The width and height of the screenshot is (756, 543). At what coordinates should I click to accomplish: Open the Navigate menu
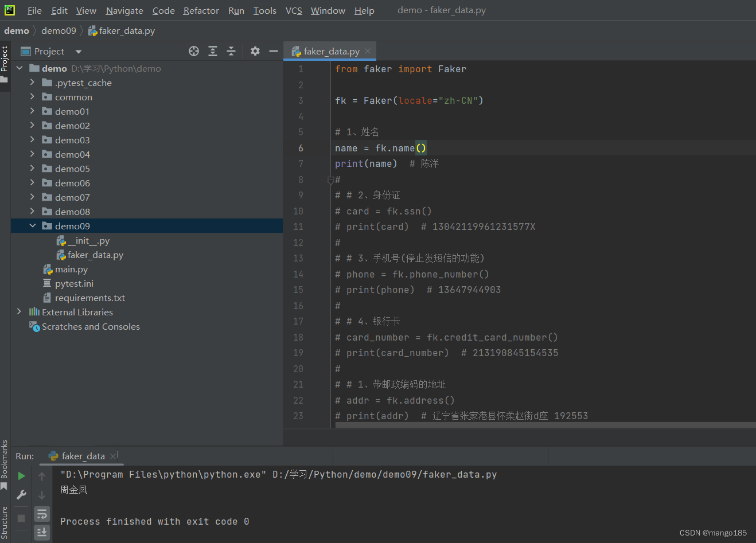pos(124,10)
